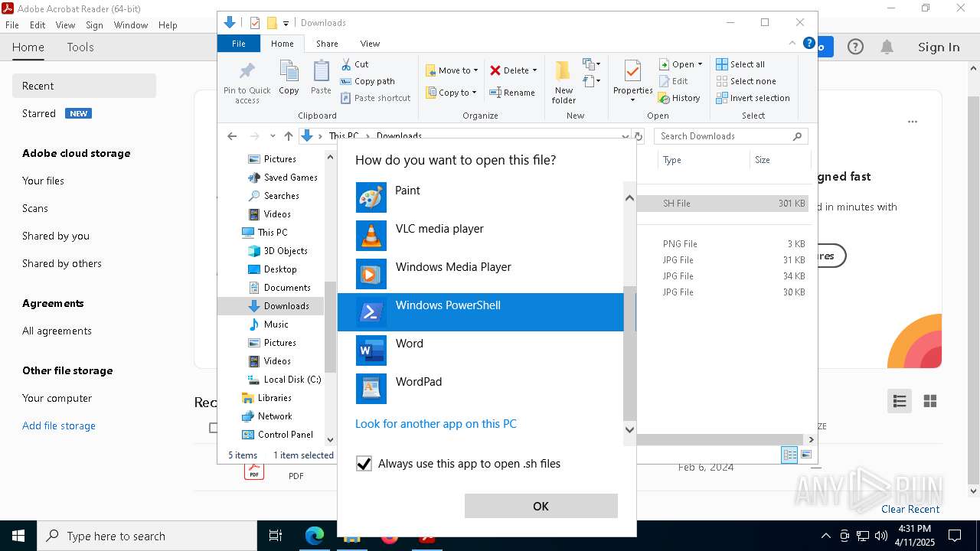Click Select all in ribbon

(x=740, y=64)
